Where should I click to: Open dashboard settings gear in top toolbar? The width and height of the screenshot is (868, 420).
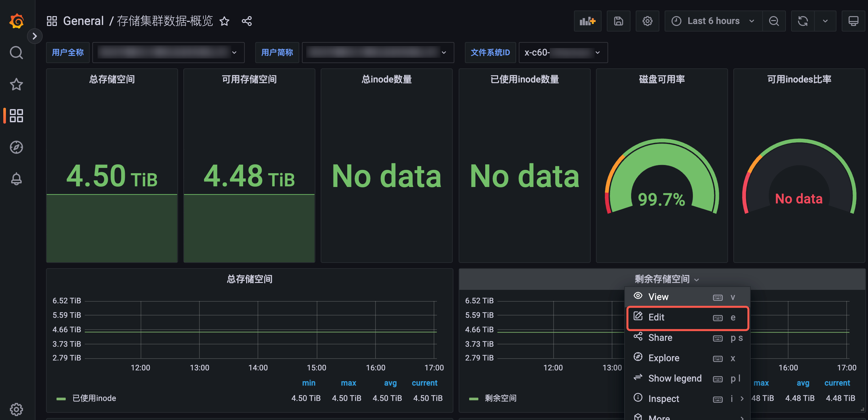coord(647,21)
